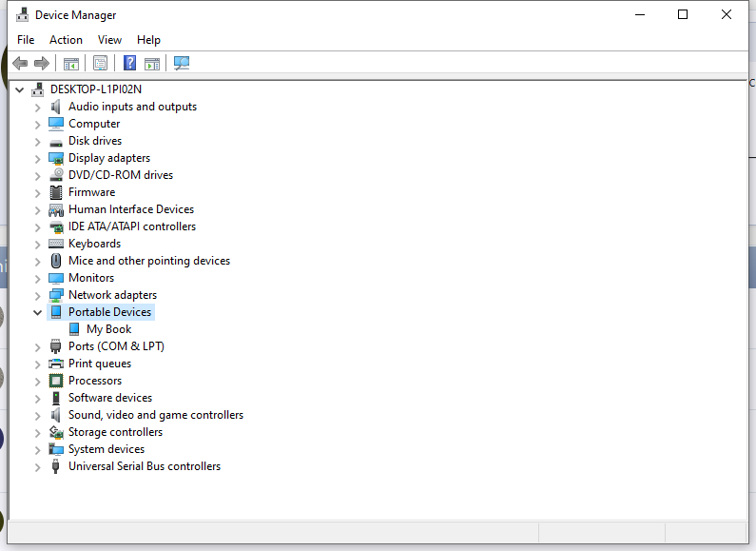The image size is (756, 551).
Task: Click the Display adapters icon
Action: [x=56, y=158]
